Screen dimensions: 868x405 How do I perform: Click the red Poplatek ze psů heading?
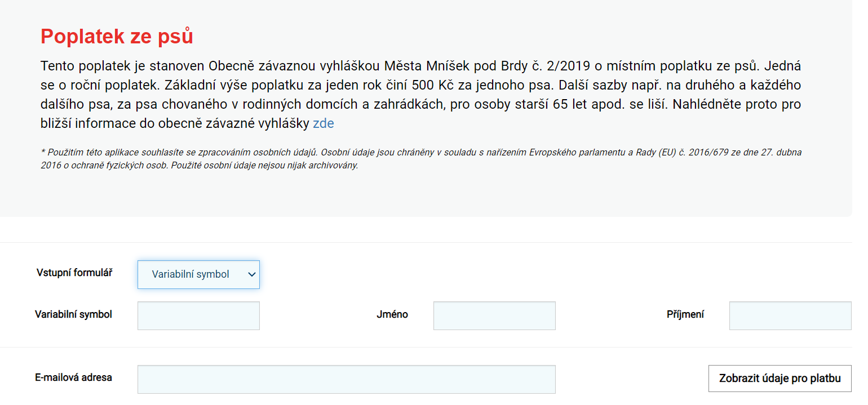(x=117, y=37)
